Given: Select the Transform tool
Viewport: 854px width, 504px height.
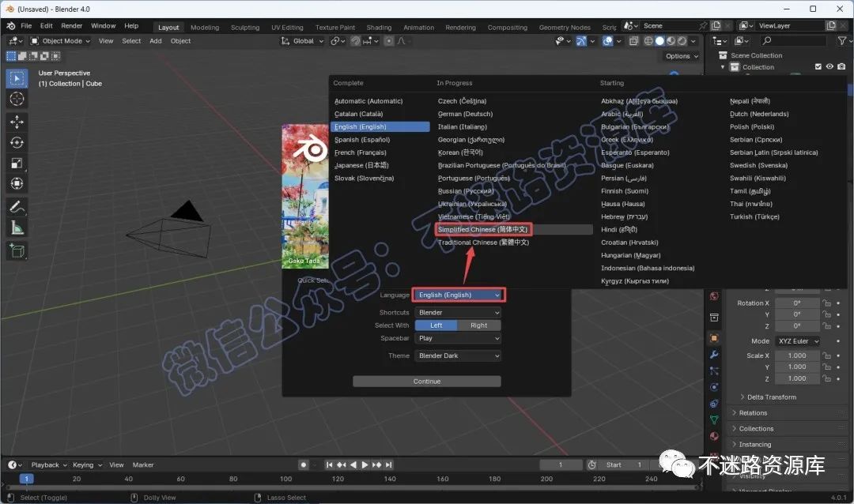Looking at the screenshot, I should tap(17, 184).
